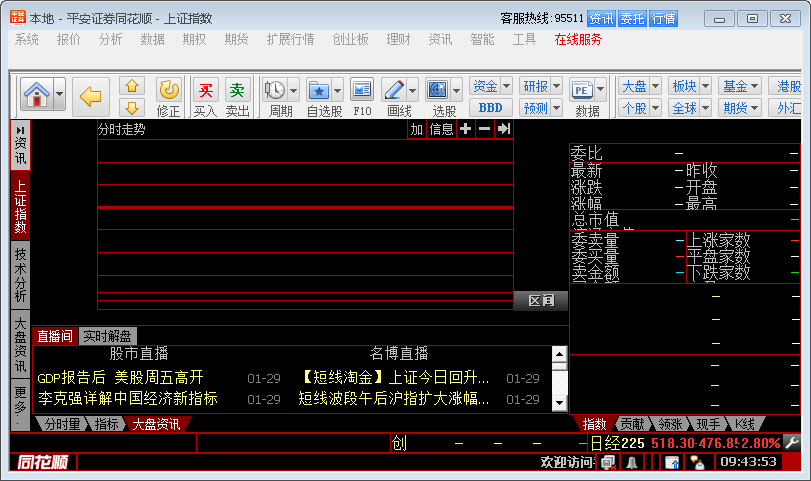Image resolution: width=811 pixels, height=481 pixels.
Task: Click the 修正 refresh icon
Action: [x=169, y=89]
